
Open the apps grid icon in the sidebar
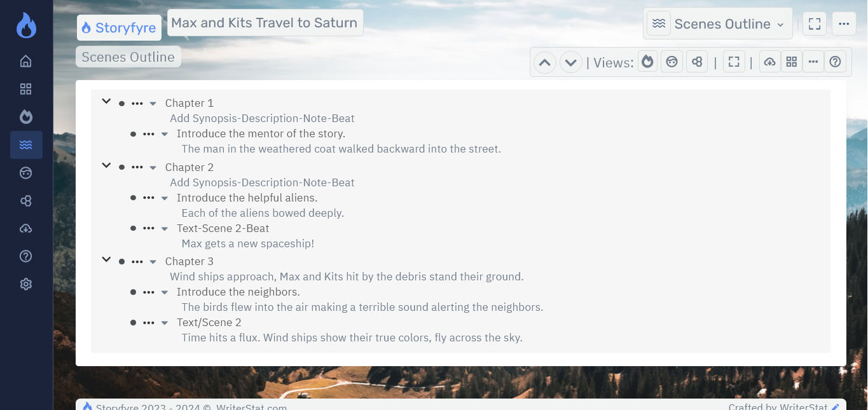(25, 88)
